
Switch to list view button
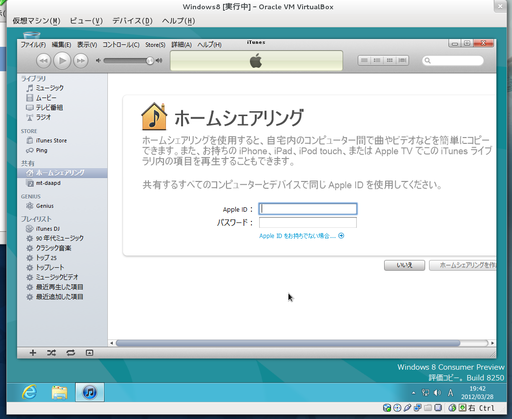point(364,60)
